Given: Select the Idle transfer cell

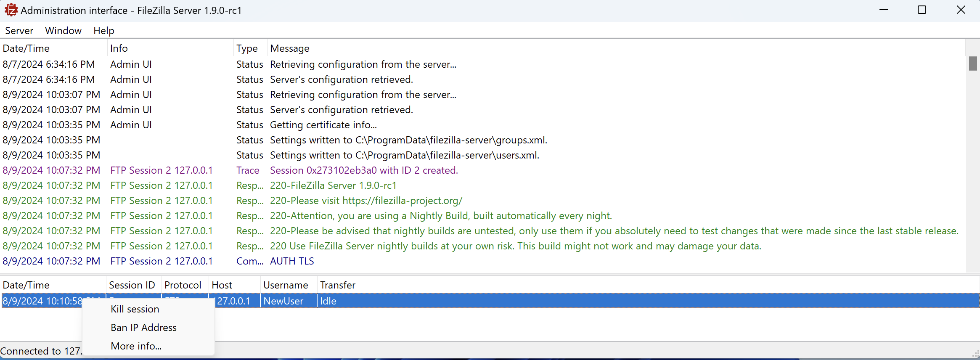Looking at the screenshot, I should pos(328,301).
